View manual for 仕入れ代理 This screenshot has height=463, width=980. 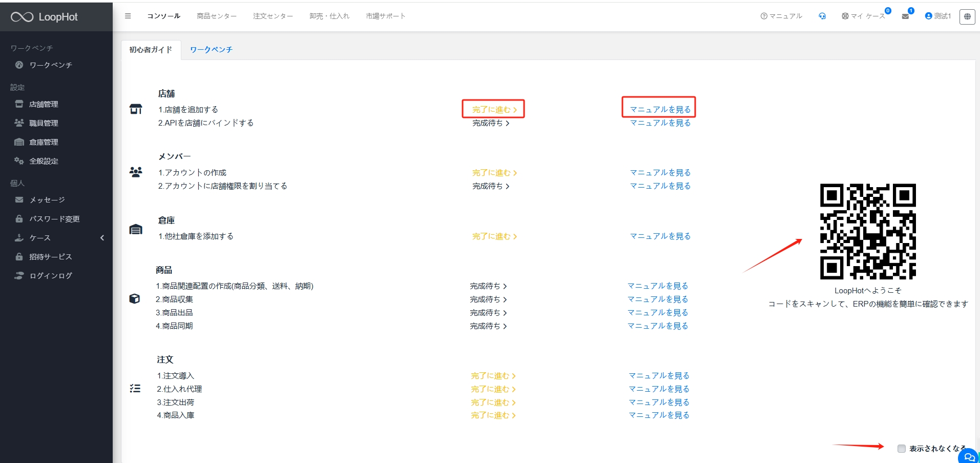point(659,389)
